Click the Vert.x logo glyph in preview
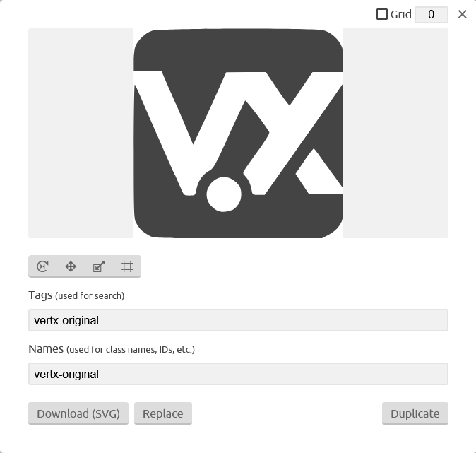This screenshot has height=453, width=476. [x=238, y=133]
